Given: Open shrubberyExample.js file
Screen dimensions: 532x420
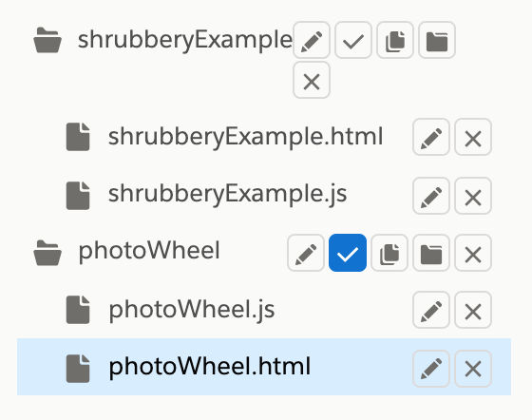Looking at the screenshot, I should tap(227, 194).
